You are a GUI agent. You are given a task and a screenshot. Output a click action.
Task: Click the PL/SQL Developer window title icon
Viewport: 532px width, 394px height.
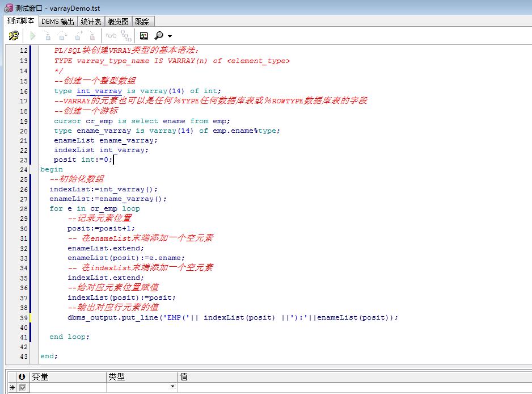pyautogui.click(x=9, y=8)
